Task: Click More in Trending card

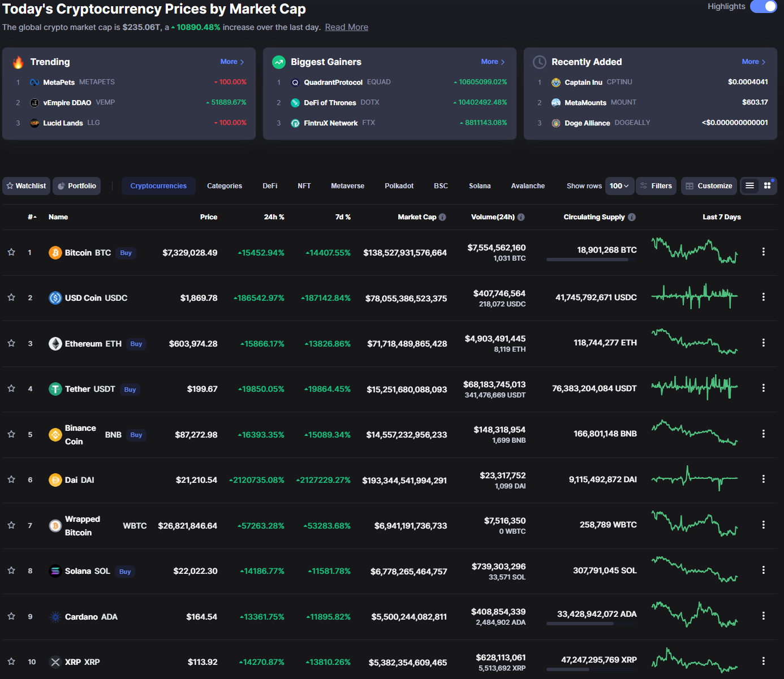Action: click(232, 62)
